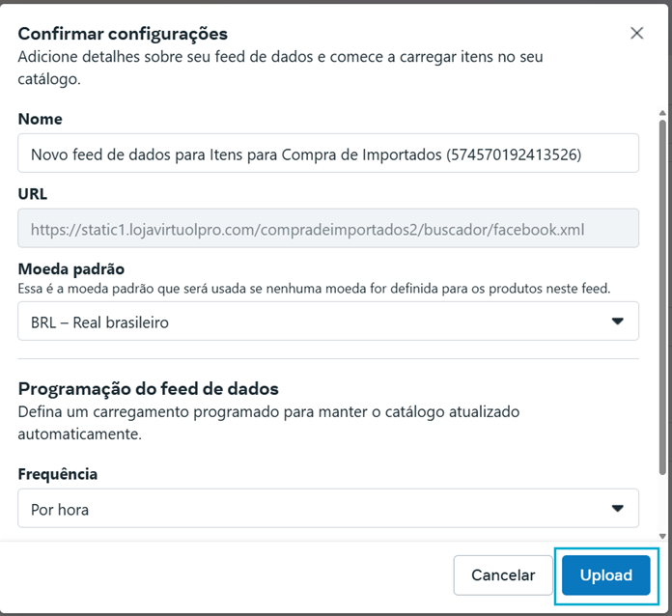Click the Moeda padrão label
The image size is (672, 616).
pyautogui.click(x=71, y=269)
